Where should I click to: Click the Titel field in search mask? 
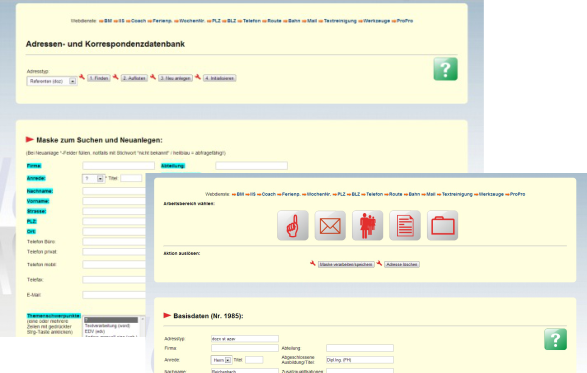131,178
